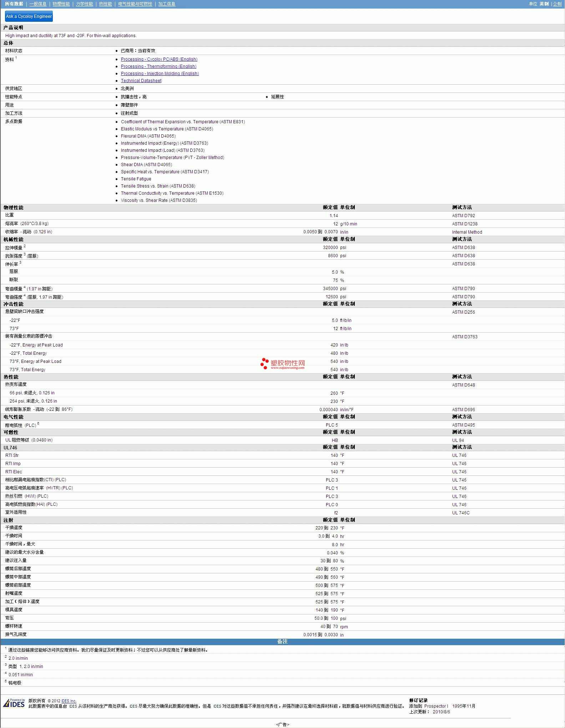The width and height of the screenshot is (565, 728).
Task: Click the RTI Elec row label
Action: (14, 472)
